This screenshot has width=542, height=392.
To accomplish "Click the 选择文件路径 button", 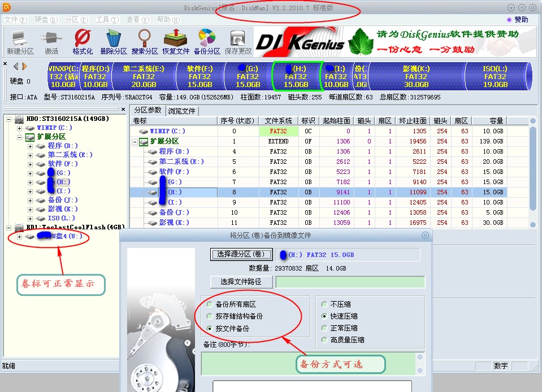I will point(241,282).
